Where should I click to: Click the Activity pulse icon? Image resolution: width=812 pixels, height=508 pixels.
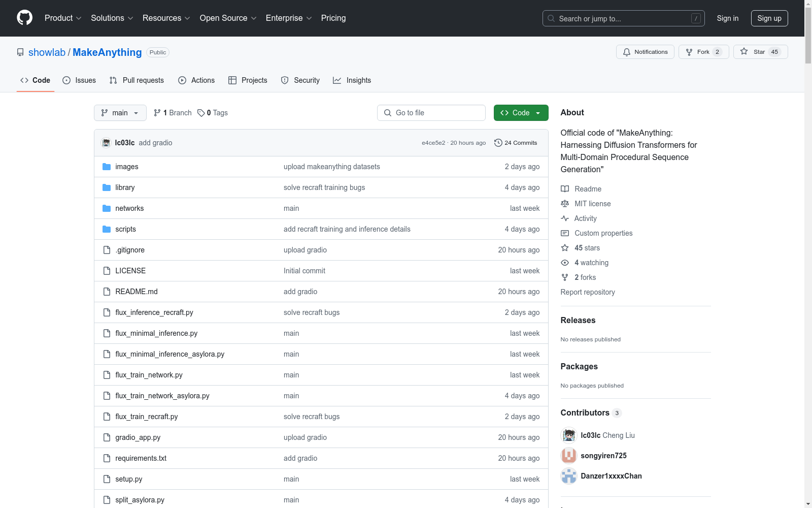pyautogui.click(x=565, y=218)
